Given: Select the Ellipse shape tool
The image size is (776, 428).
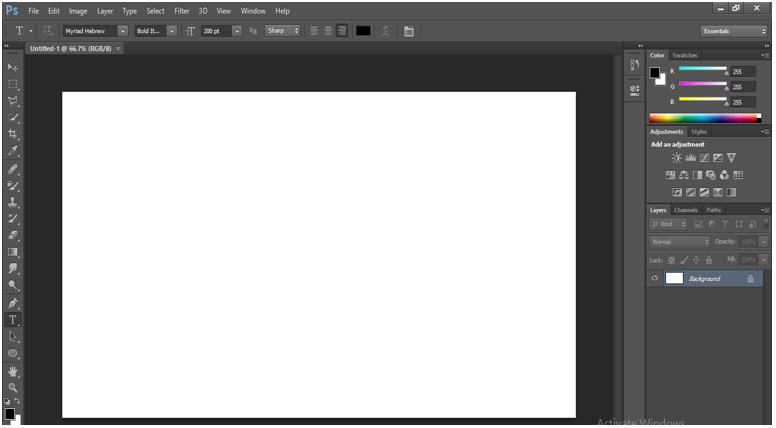Looking at the screenshot, I should pos(13,353).
